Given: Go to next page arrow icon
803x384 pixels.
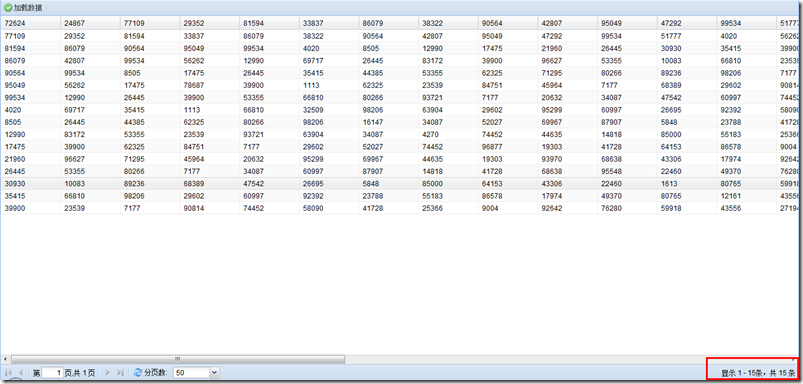Looking at the screenshot, I should coord(107,373).
